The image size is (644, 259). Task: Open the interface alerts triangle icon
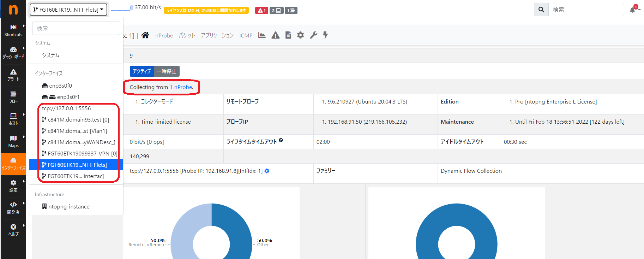click(276, 35)
